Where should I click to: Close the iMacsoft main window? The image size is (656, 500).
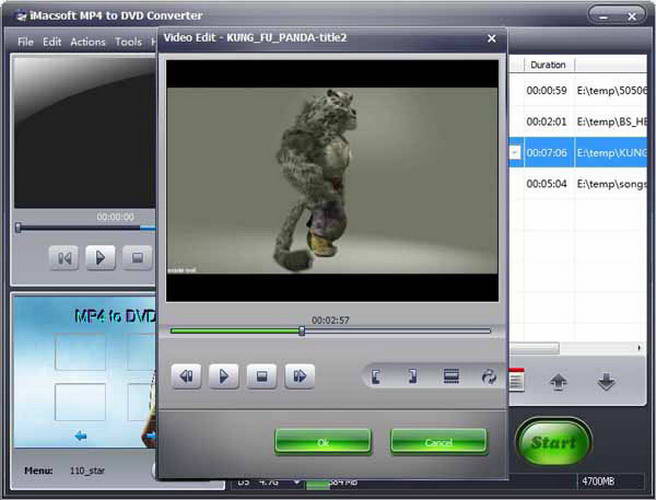point(632,17)
